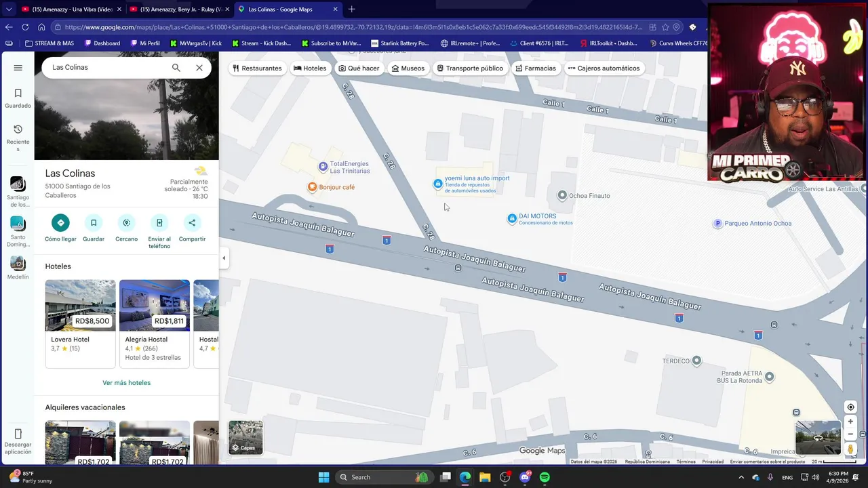Image resolution: width=868 pixels, height=488 pixels.
Task: Click Privacidad link in map footer
Action: click(713, 462)
